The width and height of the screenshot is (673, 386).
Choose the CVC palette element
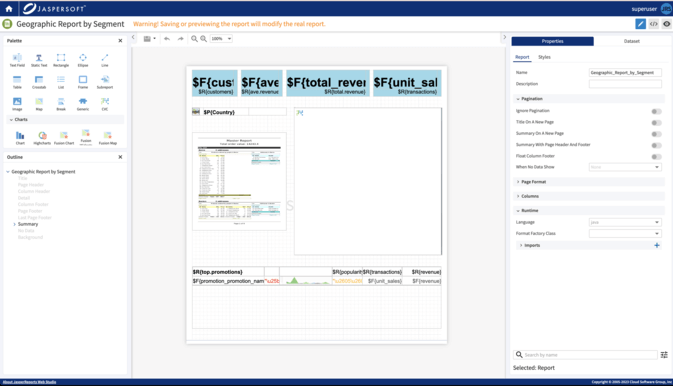(x=105, y=104)
